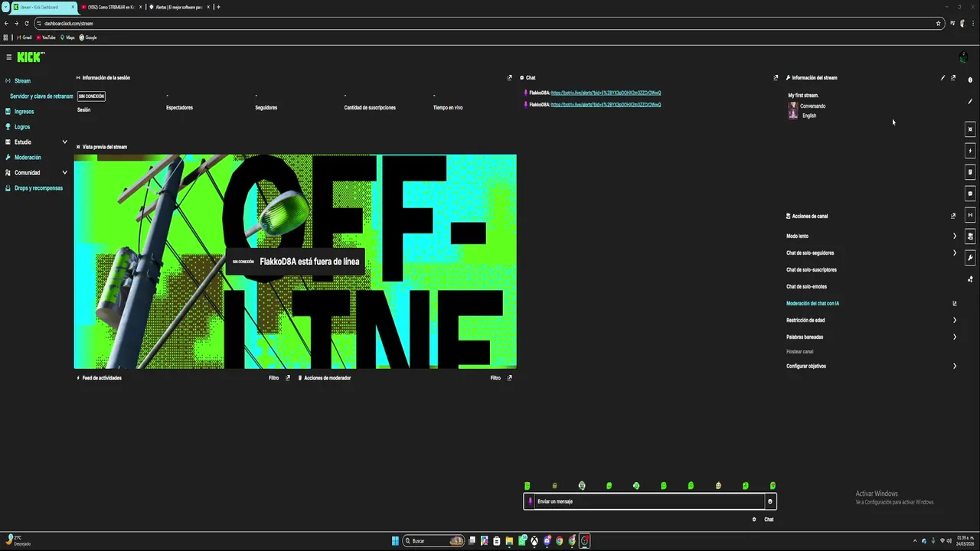
Task: Pop out the Acciones de canal panel
Action: pyautogui.click(x=953, y=216)
